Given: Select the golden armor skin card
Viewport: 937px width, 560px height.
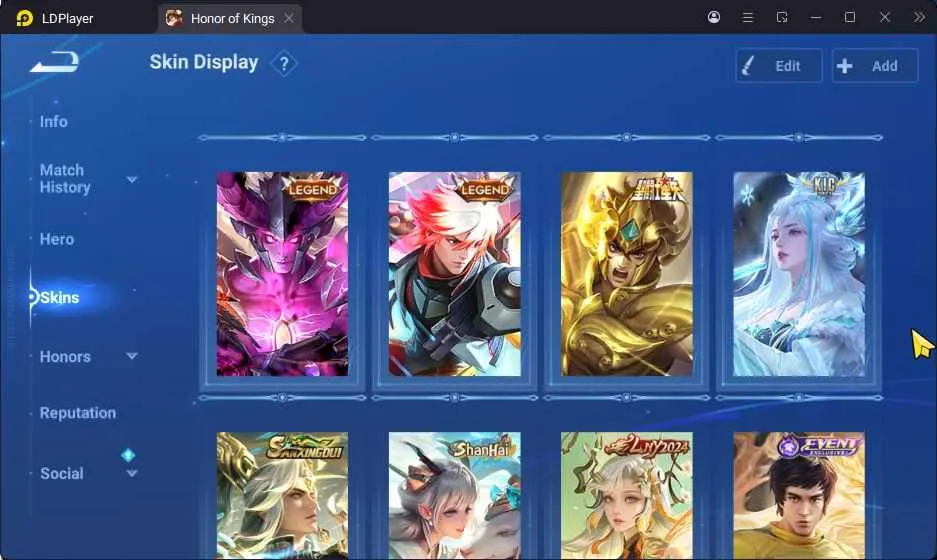Looking at the screenshot, I should (x=626, y=274).
